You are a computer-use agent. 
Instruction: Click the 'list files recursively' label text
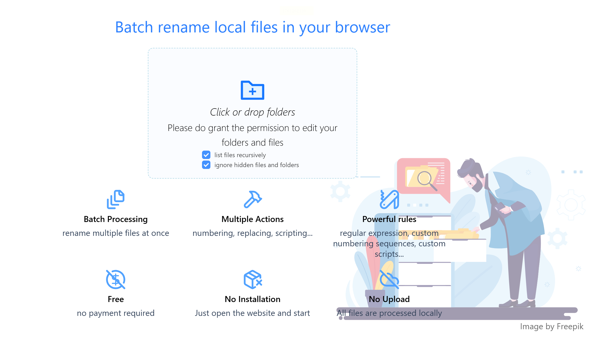pyautogui.click(x=240, y=155)
